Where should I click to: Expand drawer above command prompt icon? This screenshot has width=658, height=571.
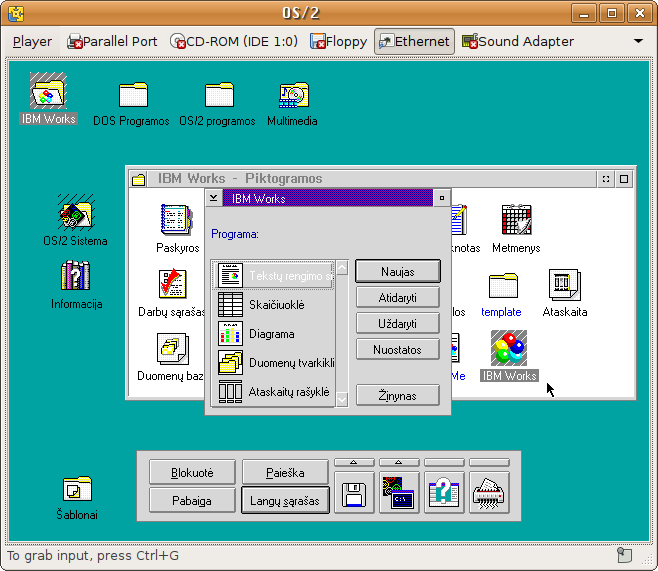399,462
